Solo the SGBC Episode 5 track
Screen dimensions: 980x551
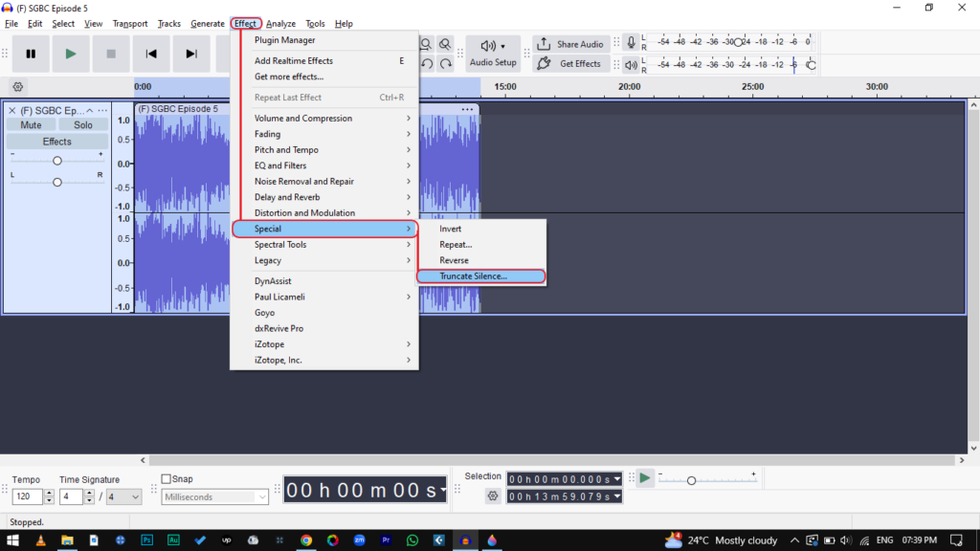tap(83, 125)
